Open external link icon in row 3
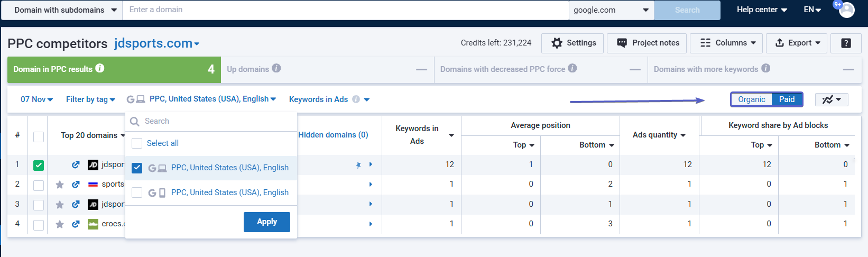This screenshot has width=868, height=257. tap(76, 204)
